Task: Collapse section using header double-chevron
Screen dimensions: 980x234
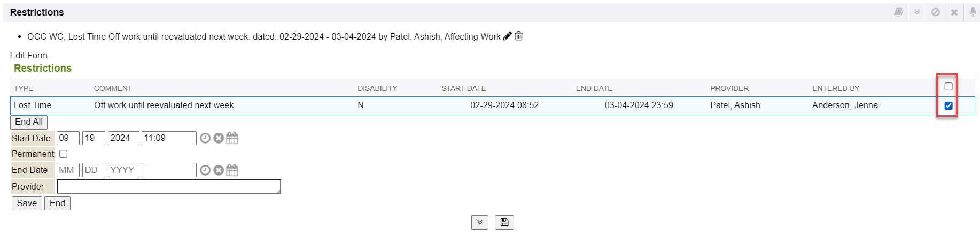Action: tap(917, 12)
